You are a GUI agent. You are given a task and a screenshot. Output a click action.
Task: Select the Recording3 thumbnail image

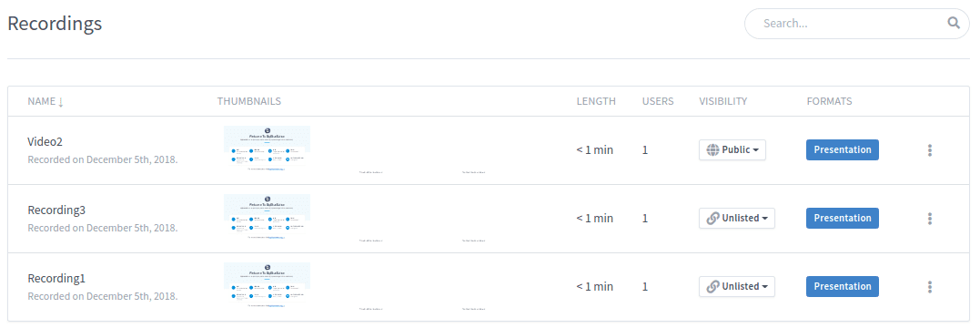point(267,217)
